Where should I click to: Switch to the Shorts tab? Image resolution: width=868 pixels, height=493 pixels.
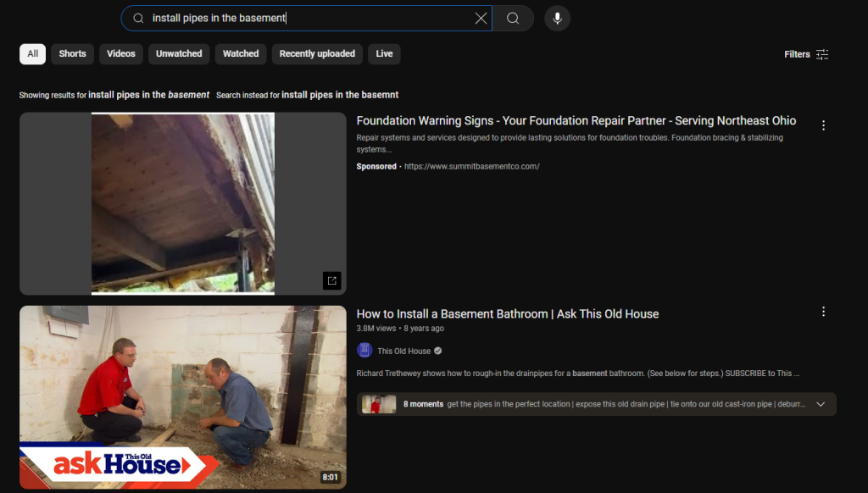pyautogui.click(x=72, y=53)
